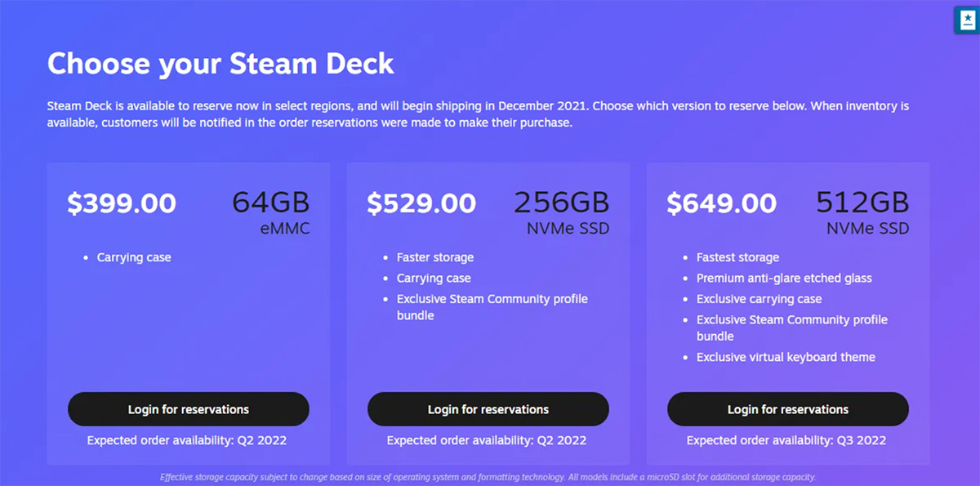This screenshot has width=980, height=486.
Task: Select the 256GB NVMe SSD storage label
Action: click(562, 211)
